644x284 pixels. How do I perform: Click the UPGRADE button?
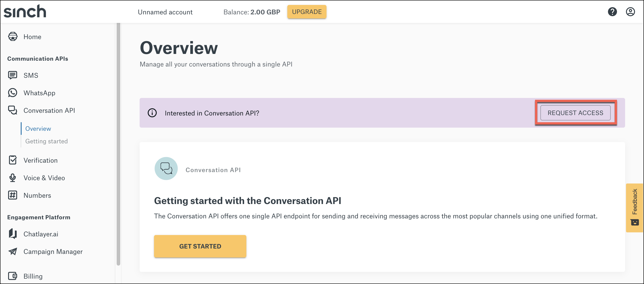pyautogui.click(x=307, y=11)
